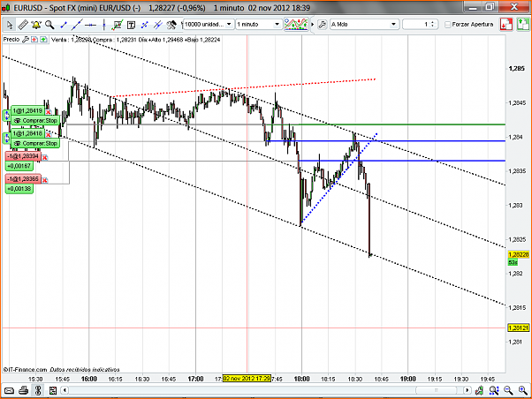The image size is (532, 399).
Task: Click the move handle of 1@1,28418 order
Action: 7,138
